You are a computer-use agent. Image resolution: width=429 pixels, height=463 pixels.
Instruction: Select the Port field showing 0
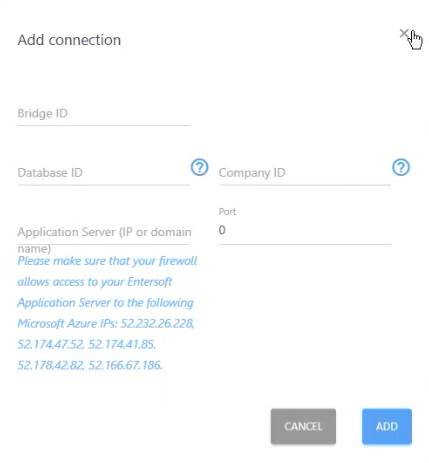305,230
